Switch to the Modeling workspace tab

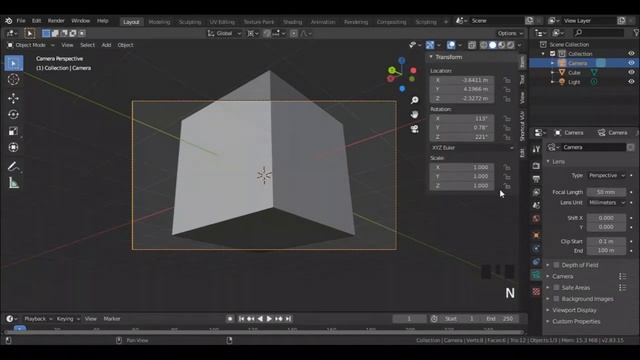point(159,22)
